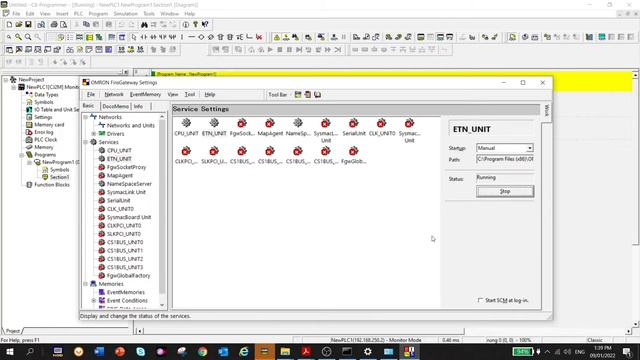Viewport: 640px width, 360px height.
Task: Open the FinsGateway Network menu
Action: (113, 94)
